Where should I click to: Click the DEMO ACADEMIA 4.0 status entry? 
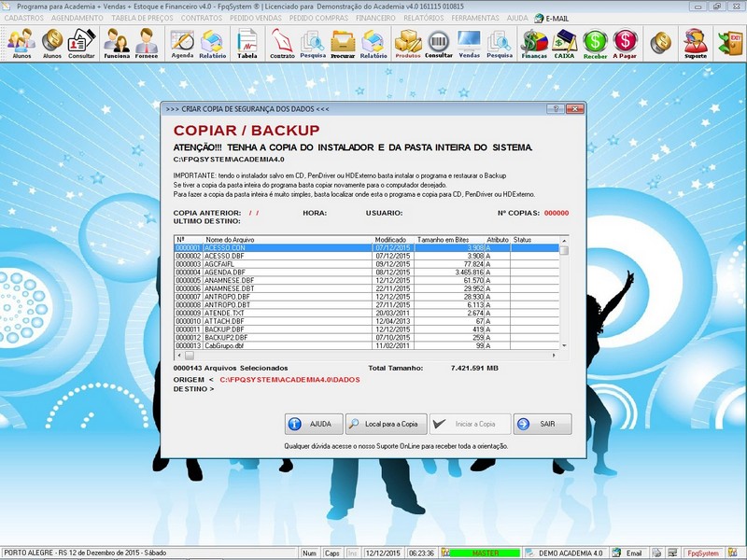(x=565, y=553)
